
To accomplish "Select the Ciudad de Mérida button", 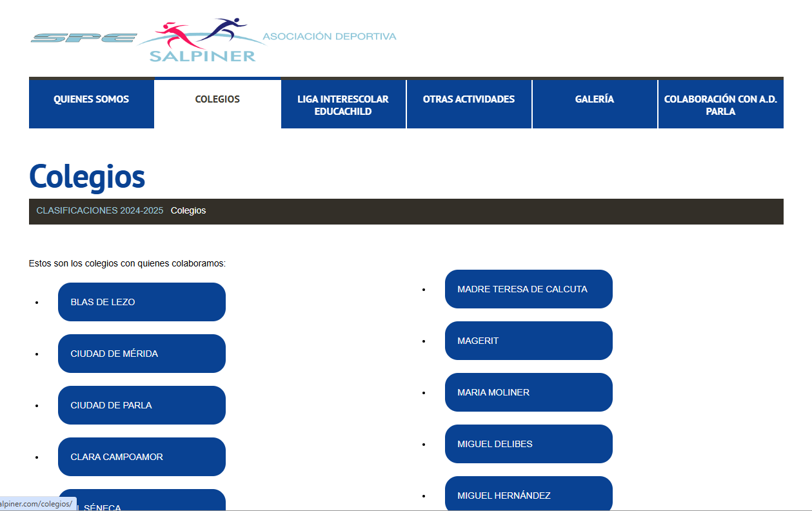I will click(142, 354).
